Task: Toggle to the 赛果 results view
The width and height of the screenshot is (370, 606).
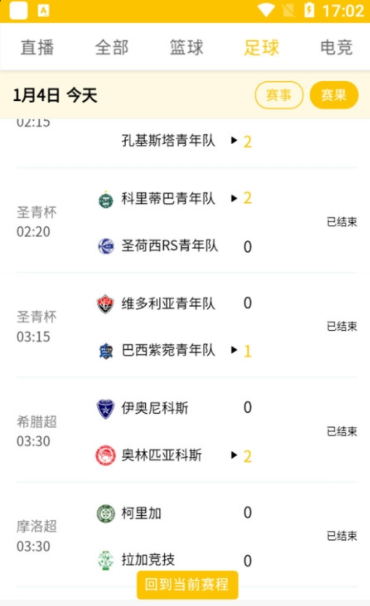Action: coord(334,95)
